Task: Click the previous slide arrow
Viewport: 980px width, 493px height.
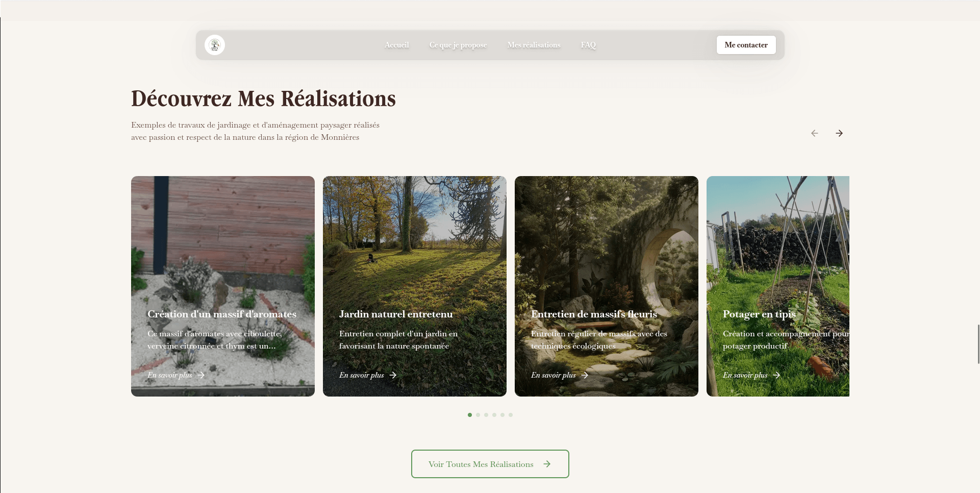Action: pos(815,133)
